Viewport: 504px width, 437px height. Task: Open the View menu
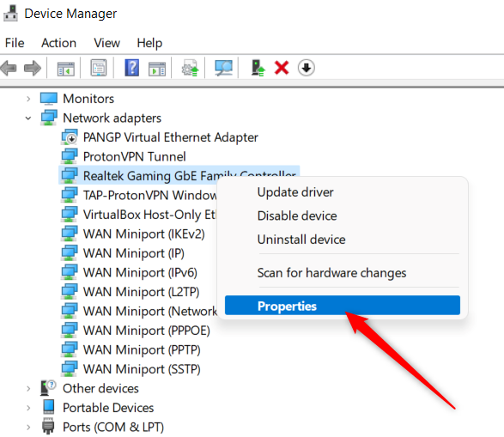(107, 43)
